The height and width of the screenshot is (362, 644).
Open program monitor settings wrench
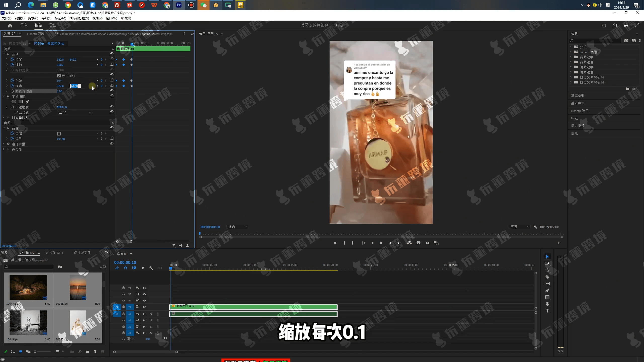(535, 227)
